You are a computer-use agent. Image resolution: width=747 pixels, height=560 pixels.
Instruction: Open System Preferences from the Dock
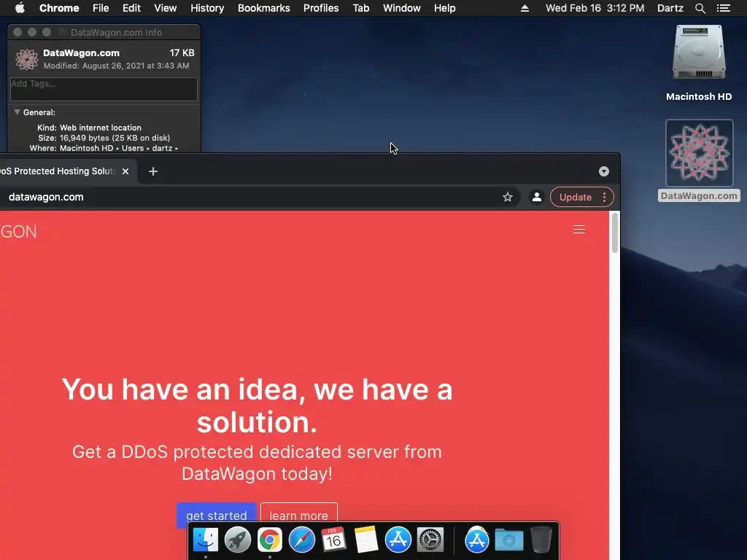pyautogui.click(x=430, y=540)
